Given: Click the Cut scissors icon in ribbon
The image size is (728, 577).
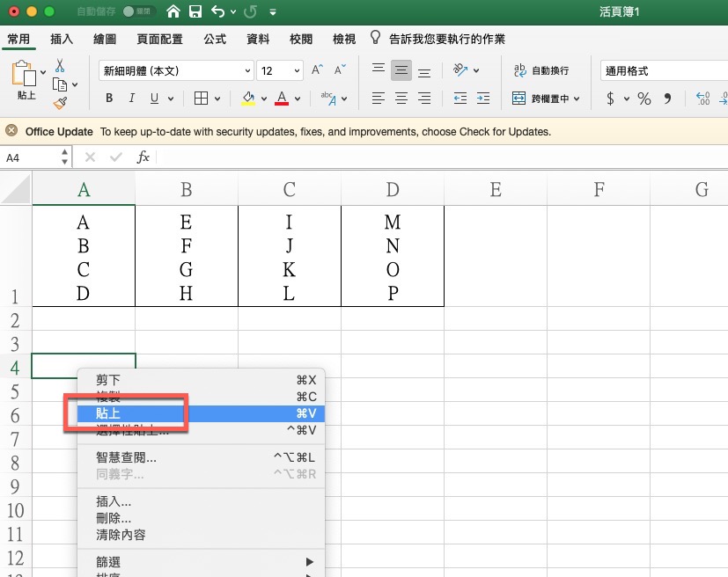Looking at the screenshot, I should 60,66.
